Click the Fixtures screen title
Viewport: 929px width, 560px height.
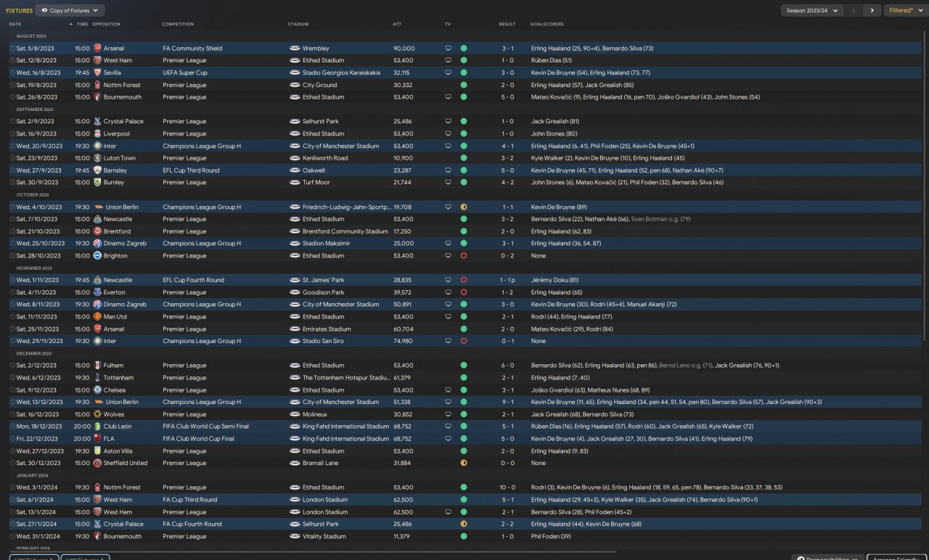[19, 11]
